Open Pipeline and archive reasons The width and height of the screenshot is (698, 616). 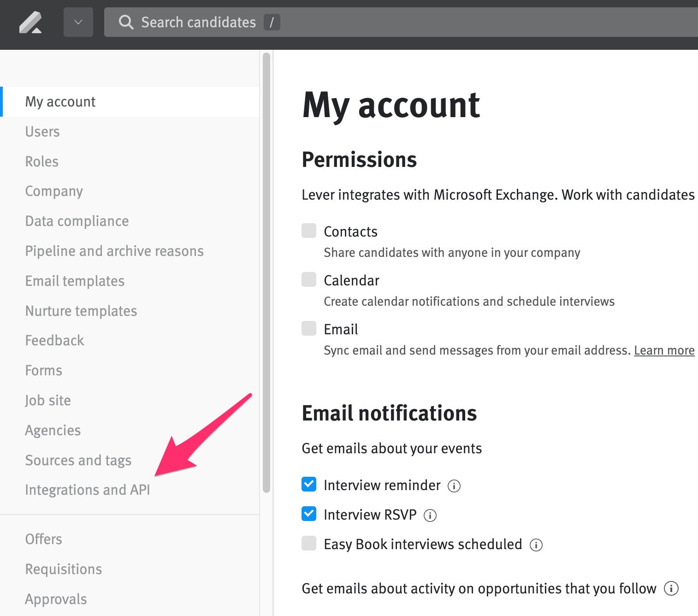114,251
